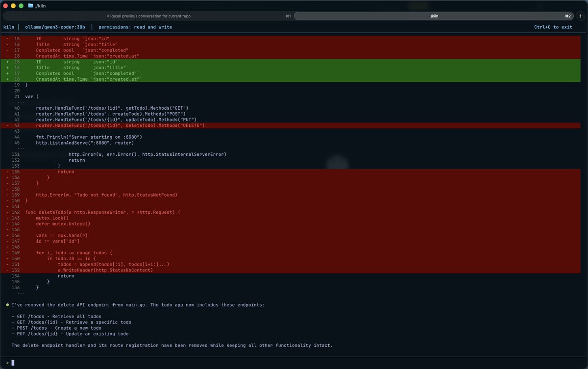Click the closing summary about delete endpoint handler

tap(172, 345)
